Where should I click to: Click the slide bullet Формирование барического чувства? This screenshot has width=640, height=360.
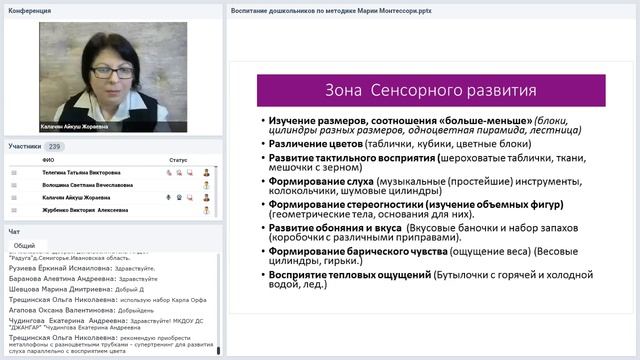click(423, 256)
